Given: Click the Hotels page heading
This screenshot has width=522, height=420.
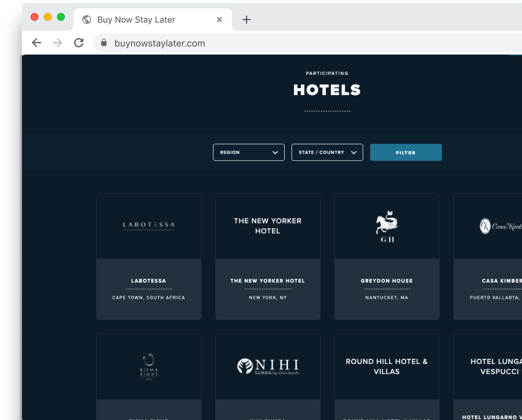Looking at the screenshot, I should pos(327,90).
